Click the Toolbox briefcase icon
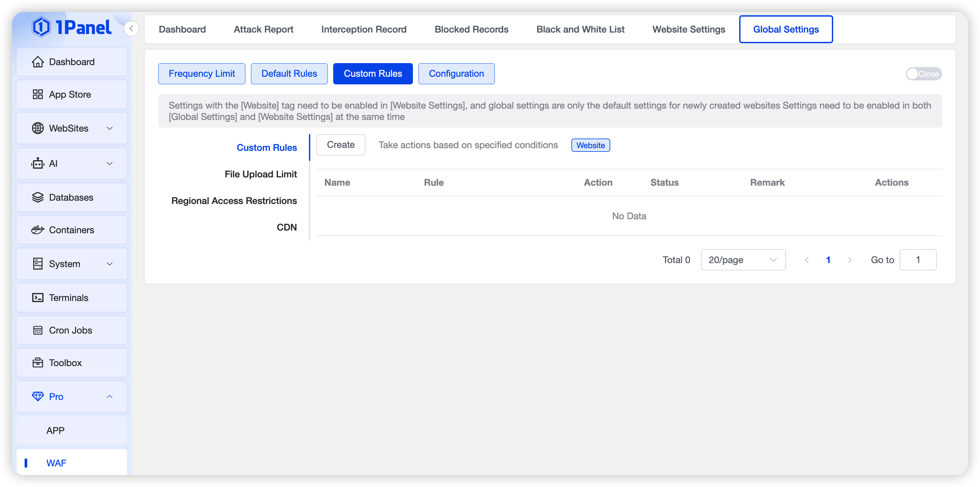 (38, 362)
